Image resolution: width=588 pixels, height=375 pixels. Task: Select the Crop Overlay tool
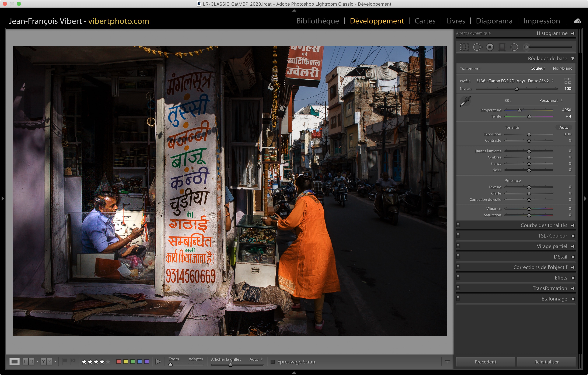pyautogui.click(x=464, y=47)
